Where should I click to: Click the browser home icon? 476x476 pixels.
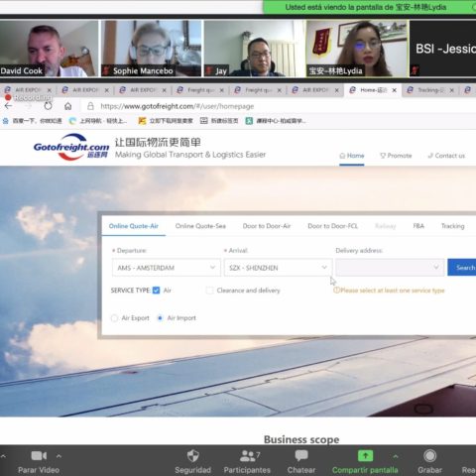[x=68, y=106]
